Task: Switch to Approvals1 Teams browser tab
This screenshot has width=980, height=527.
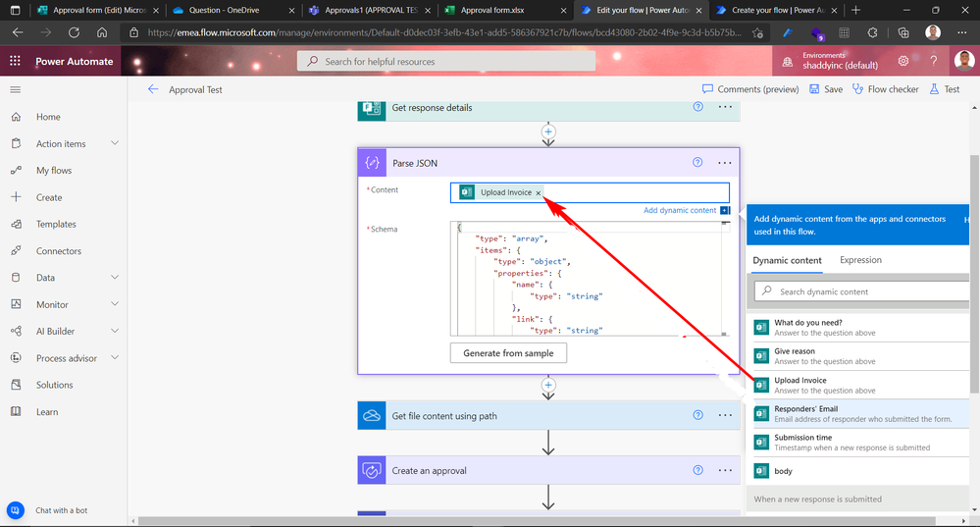Action: 369,10
